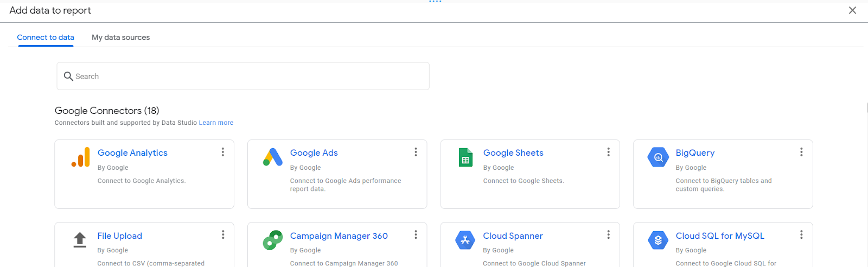Select the Connect to data tab
Image resolution: width=868 pixels, height=267 pixels.
[46, 37]
